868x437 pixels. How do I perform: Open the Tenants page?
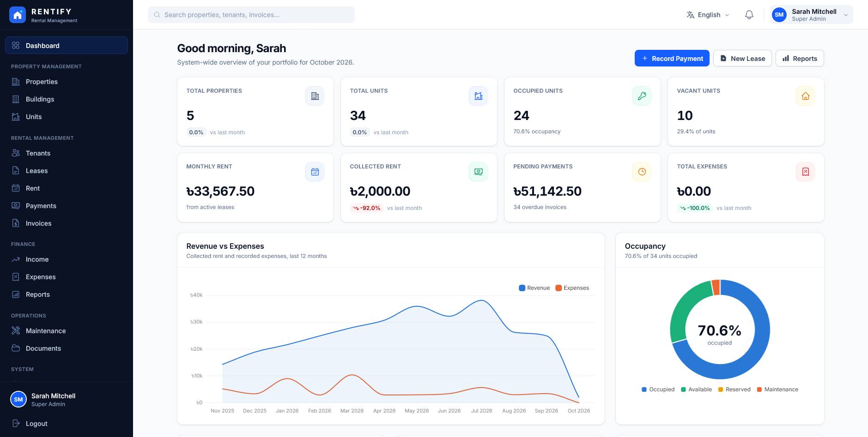(x=67, y=153)
